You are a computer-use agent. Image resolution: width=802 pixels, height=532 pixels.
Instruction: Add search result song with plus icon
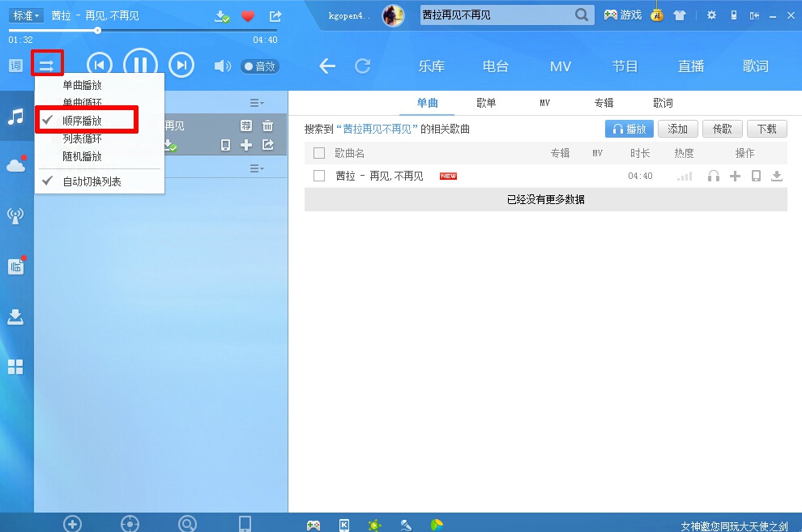coord(735,177)
